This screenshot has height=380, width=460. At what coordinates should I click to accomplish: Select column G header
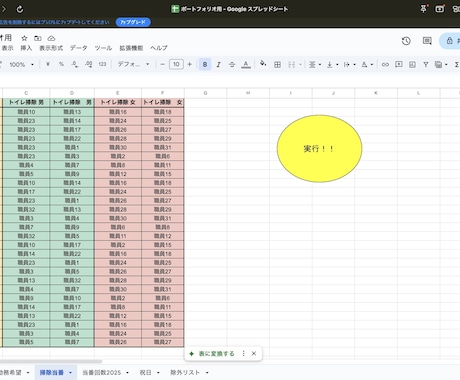point(205,93)
